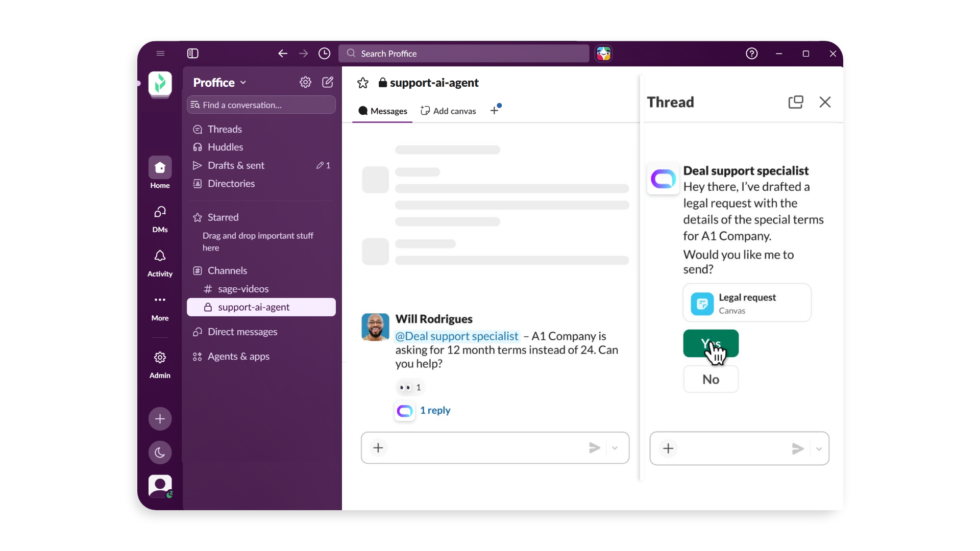Go forward with the right arrow
Screen dimensions: 980x551
(304, 54)
